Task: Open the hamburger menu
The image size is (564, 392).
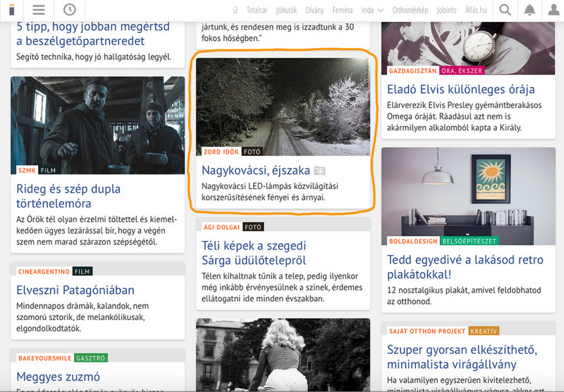Action: coord(39,10)
